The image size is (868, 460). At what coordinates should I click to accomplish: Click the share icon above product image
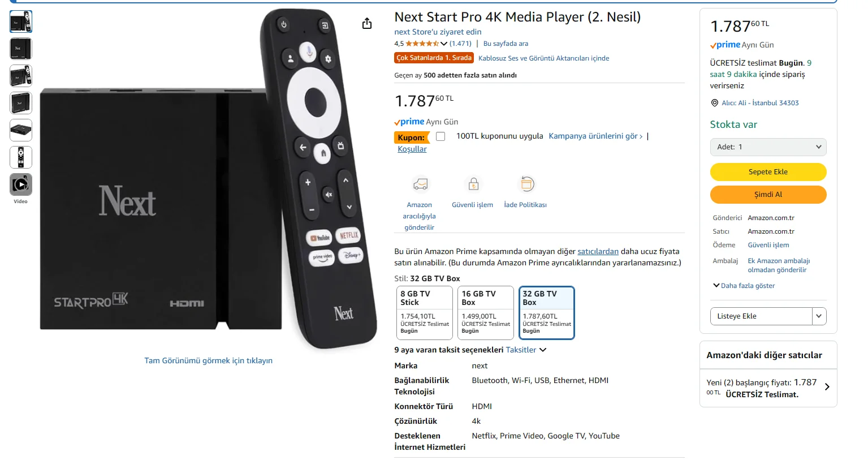point(367,23)
